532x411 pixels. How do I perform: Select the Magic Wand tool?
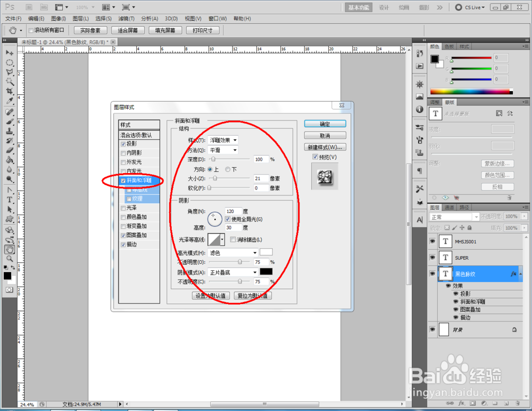10,81
